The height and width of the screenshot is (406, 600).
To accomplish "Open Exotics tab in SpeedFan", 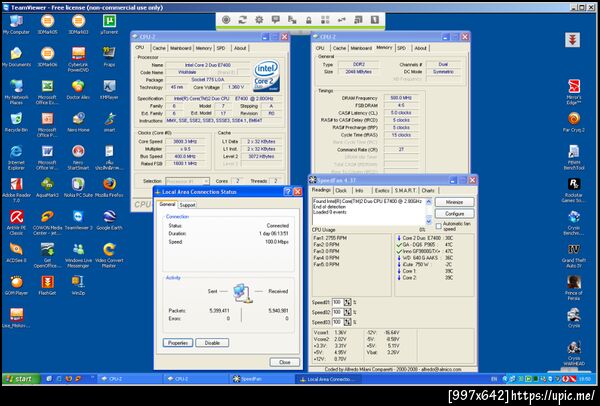I will [x=382, y=191].
